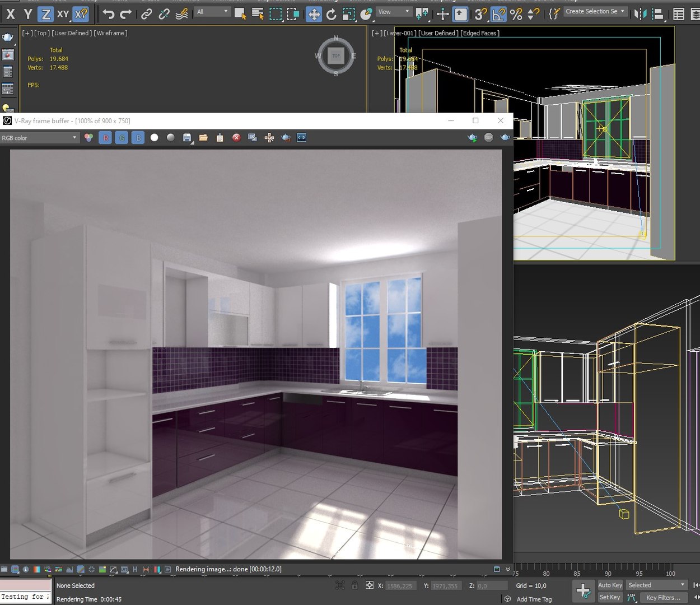Toggle blue channel in V-Ray frame buffer

pos(138,137)
